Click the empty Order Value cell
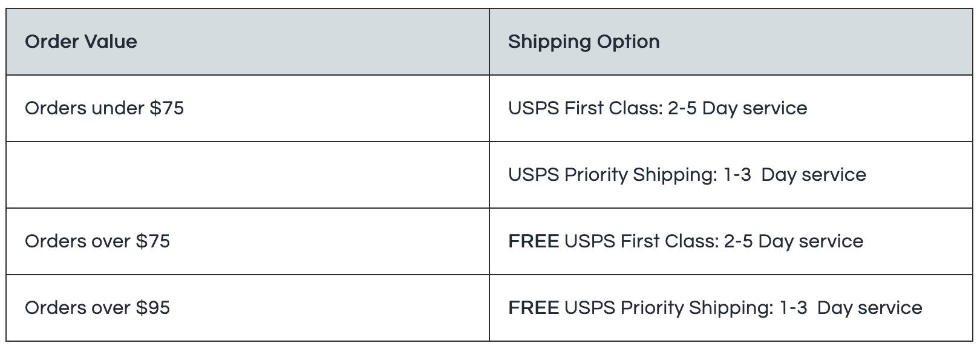 click(x=247, y=175)
